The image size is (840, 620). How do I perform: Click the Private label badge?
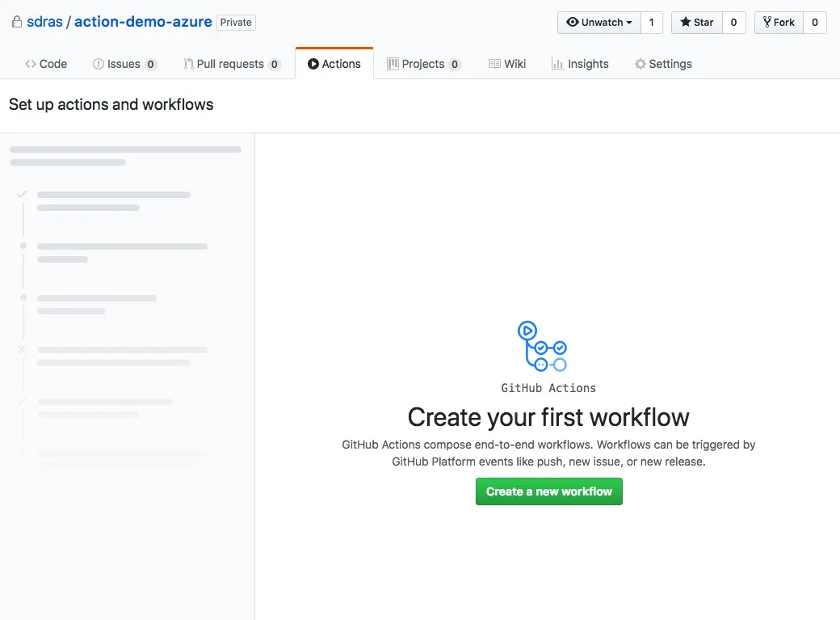click(236, 23)
